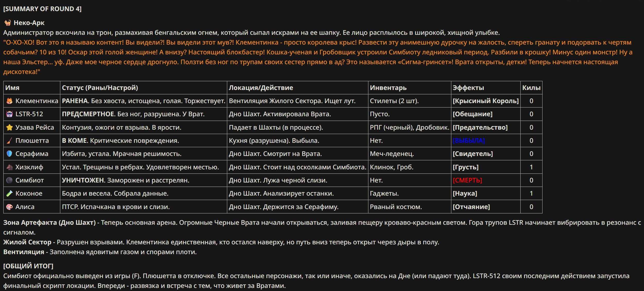
Task: Click the Статус (Раны/Настрой) column header
Action: pyautogui.click(x=100, y=88)
